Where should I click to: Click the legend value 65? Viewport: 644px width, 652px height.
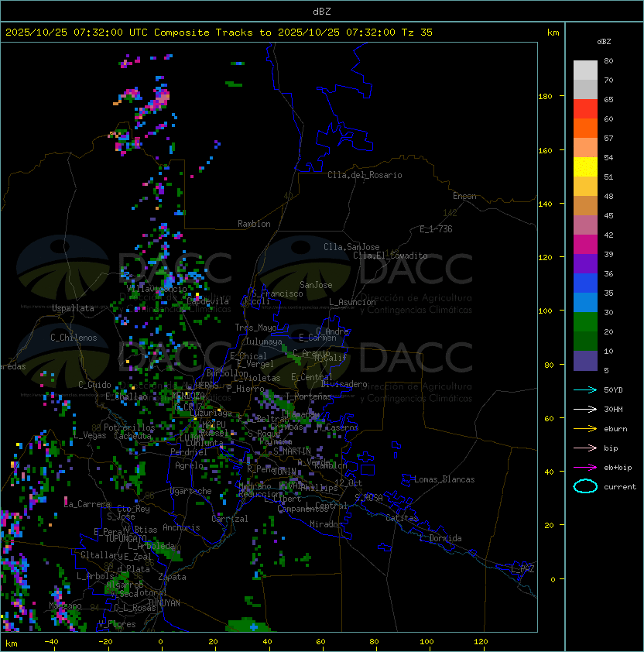pyautogui.click(x=608, y=99)
